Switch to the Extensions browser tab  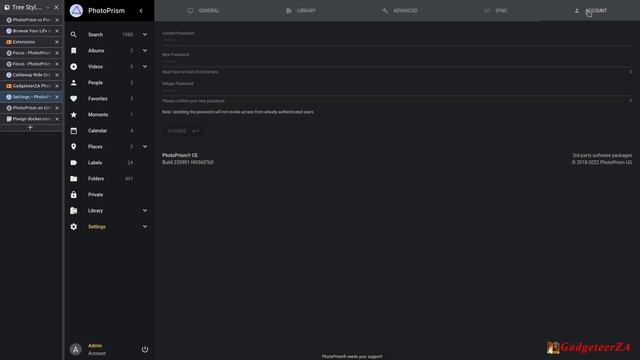click(24, 42)
